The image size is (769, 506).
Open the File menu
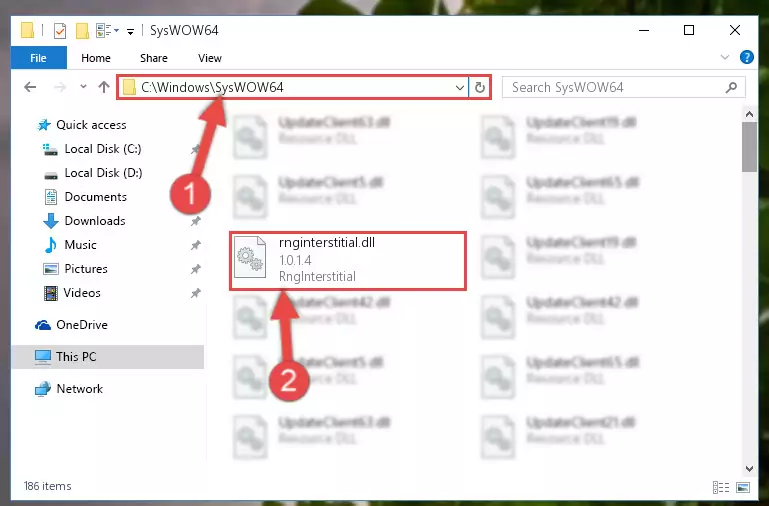pyautogui.click(x=38, y=58)
